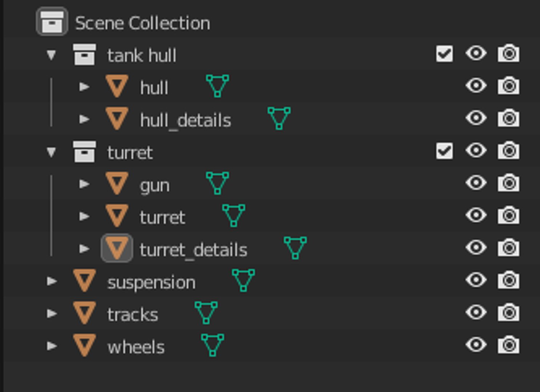
Task: Select the orange object icon for gun
Action: click(x=117, y=183)
